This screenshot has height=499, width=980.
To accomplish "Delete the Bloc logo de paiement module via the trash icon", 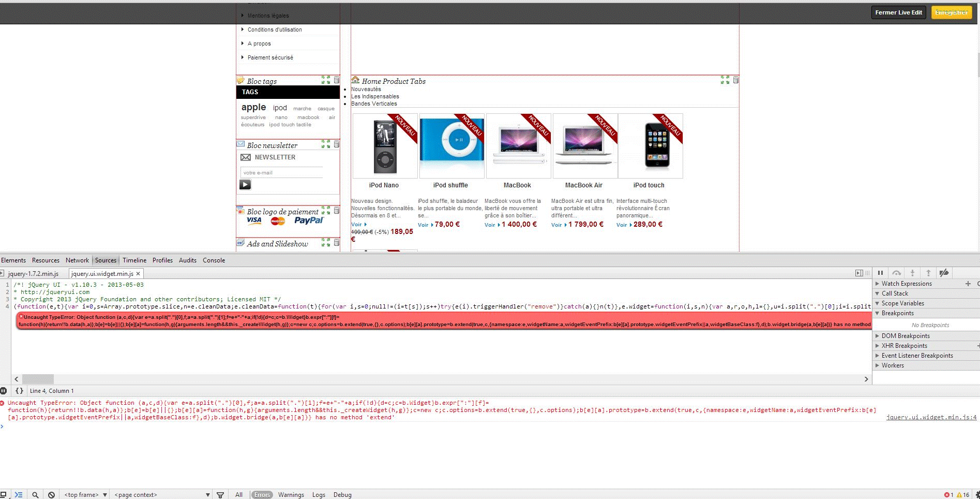I will (337, 210).
